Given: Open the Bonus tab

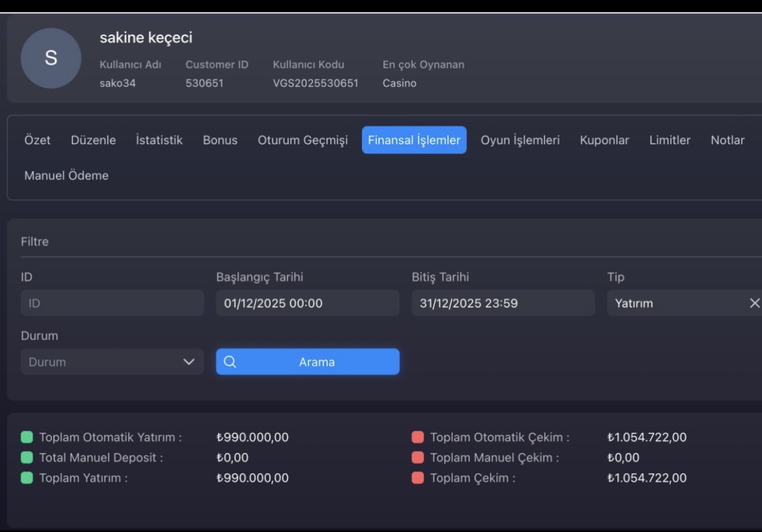Looking at the screenshot, I should click(x=220, y=140).
